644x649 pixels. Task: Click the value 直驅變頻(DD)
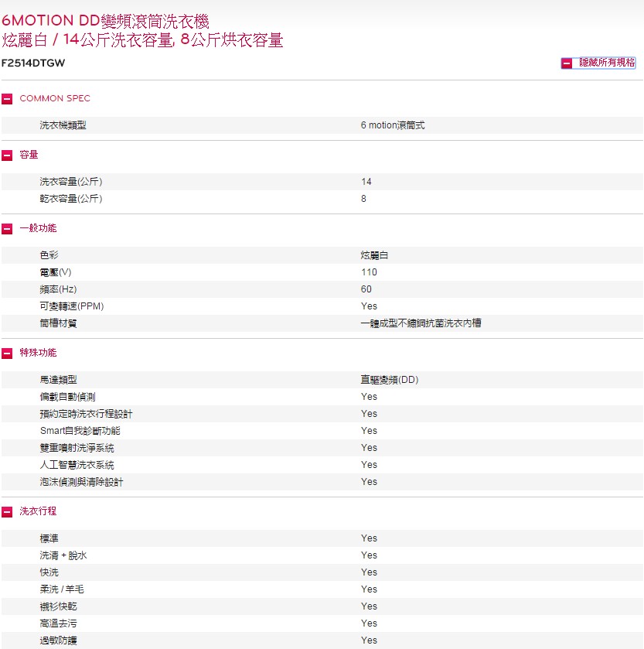390,380
